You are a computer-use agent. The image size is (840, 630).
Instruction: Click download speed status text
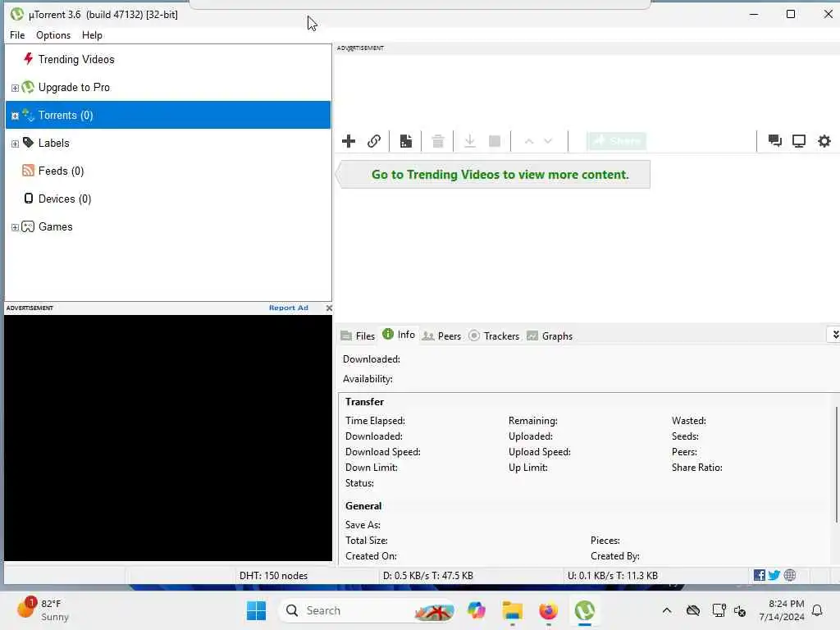[x=428, y=576]
